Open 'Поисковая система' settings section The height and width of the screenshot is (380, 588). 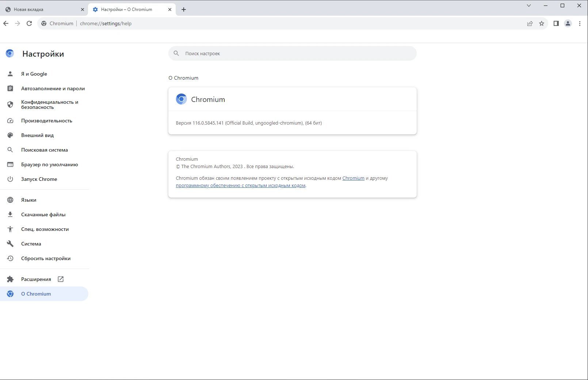point(45,150)
